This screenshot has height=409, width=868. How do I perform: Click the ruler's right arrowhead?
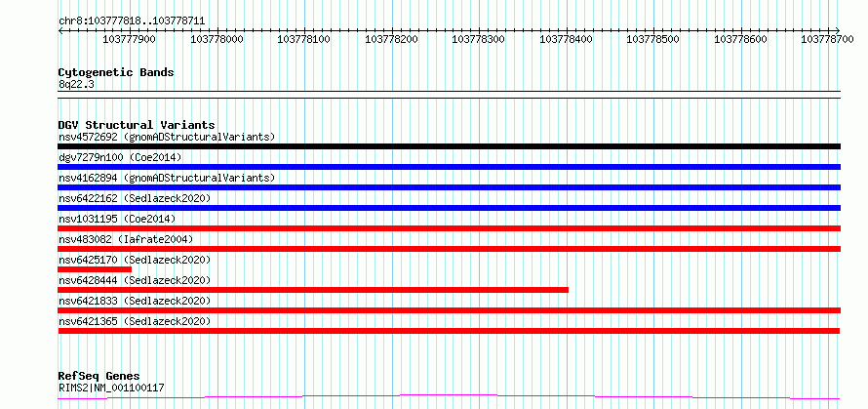[838, 30]
